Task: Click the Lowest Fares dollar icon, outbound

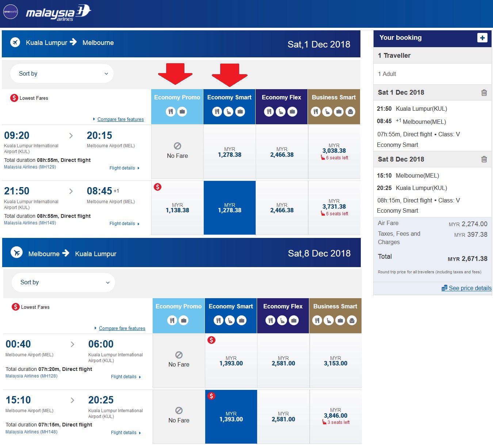Action: pos(14,98)
